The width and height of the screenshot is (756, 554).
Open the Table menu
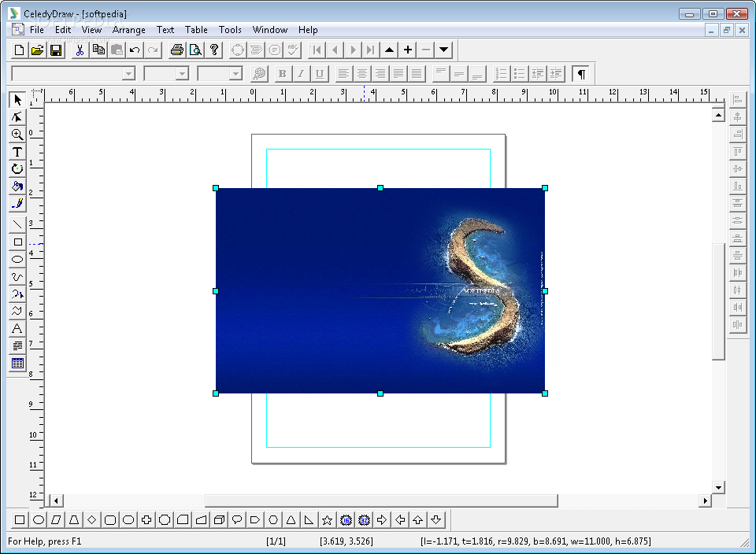point(196,30)
